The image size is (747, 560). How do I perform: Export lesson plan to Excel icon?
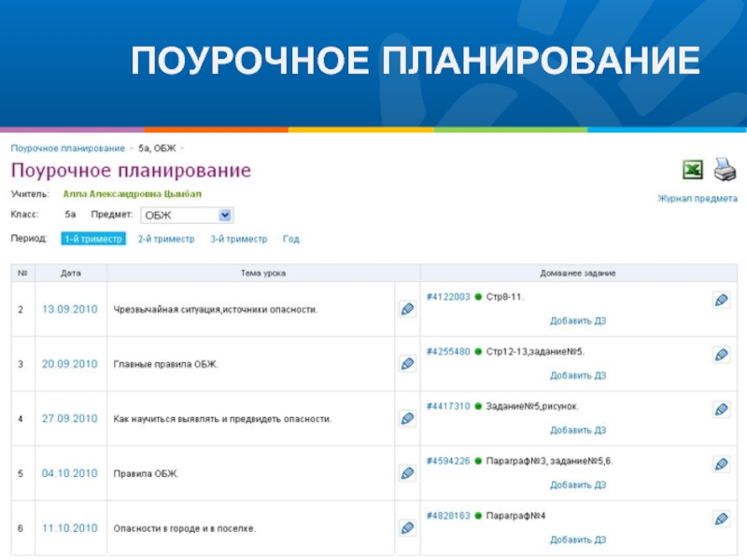693,170
